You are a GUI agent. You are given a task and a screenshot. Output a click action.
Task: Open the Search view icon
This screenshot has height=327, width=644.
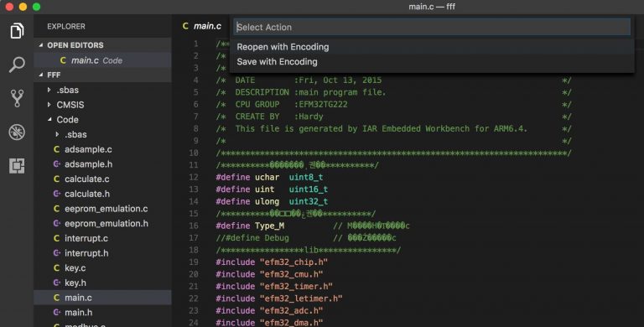(17, 65)
